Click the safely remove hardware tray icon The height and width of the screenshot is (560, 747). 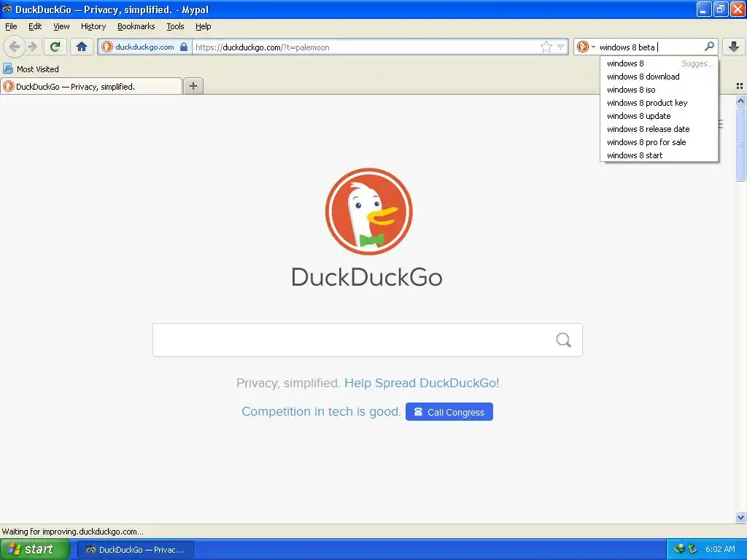tap(692, 549)
